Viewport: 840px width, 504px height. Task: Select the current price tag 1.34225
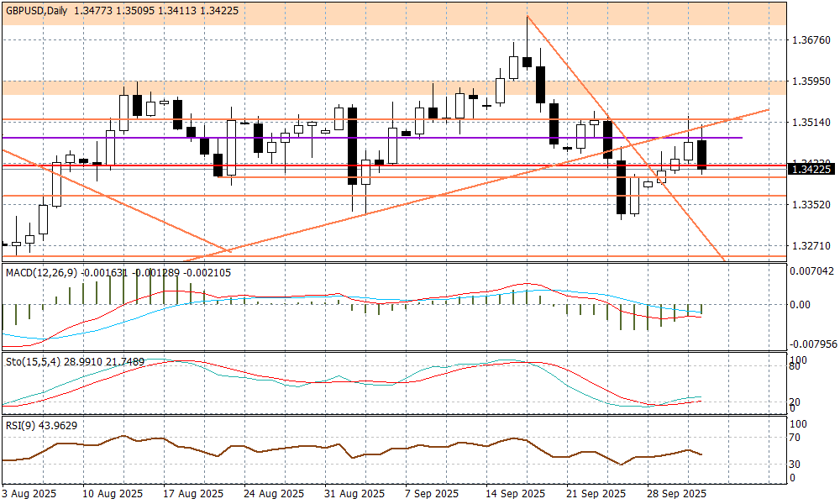(811, 170)
